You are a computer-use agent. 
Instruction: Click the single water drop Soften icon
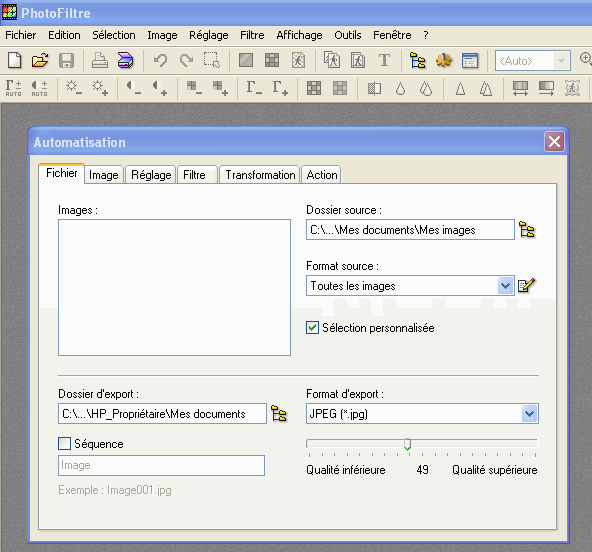tap(400, 89)
